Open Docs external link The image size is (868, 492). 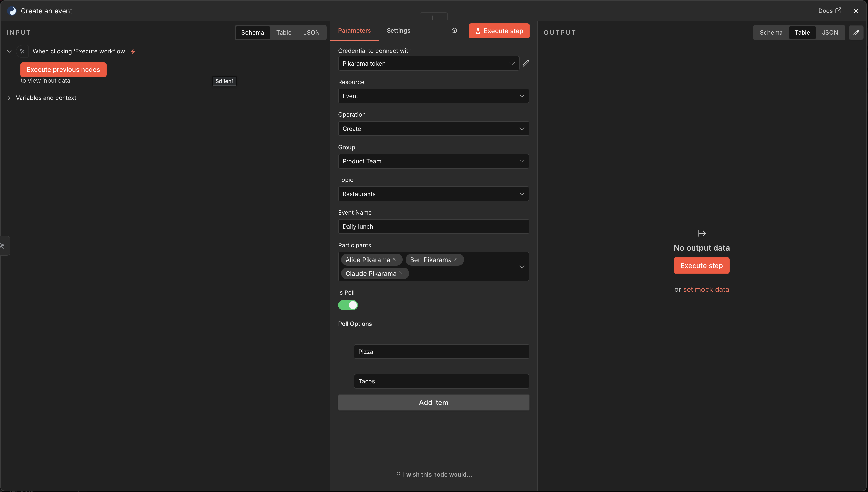click(x=829, y=11)
